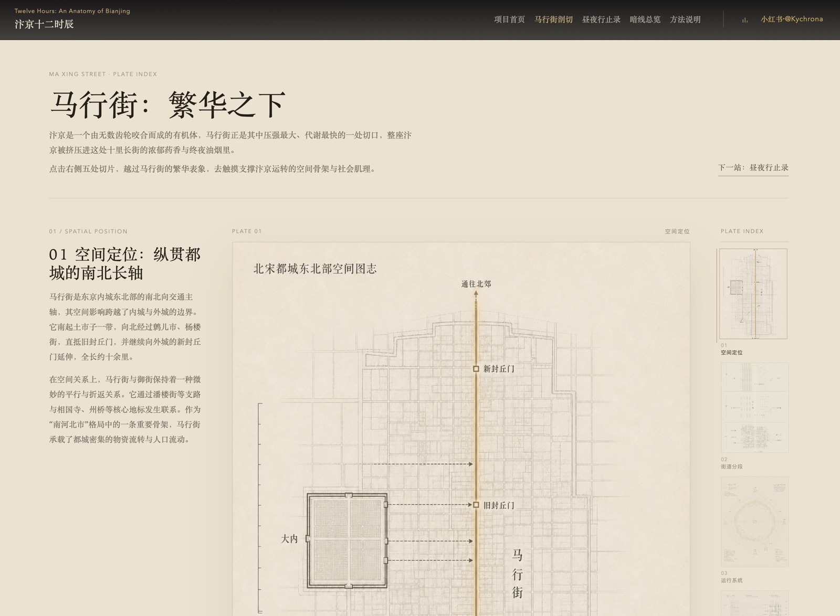Click the 大内 palace compound on map
Screen dimensions: 840x616
(x=348, y=540)
